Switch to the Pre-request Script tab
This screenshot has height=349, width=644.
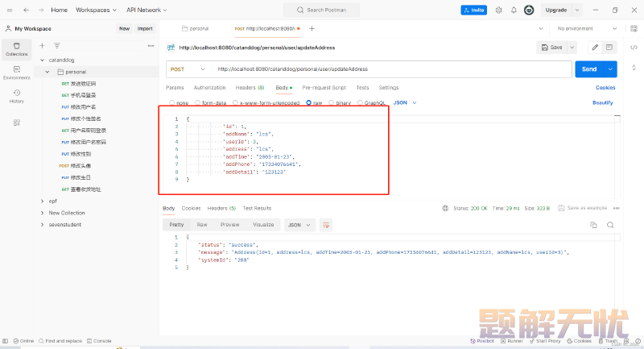coord(324,88)
